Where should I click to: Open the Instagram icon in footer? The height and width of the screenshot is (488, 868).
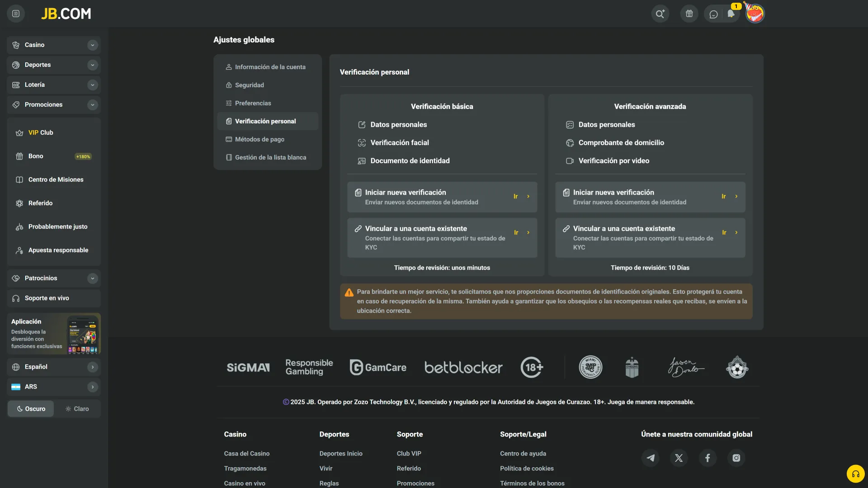click(736, 458)
